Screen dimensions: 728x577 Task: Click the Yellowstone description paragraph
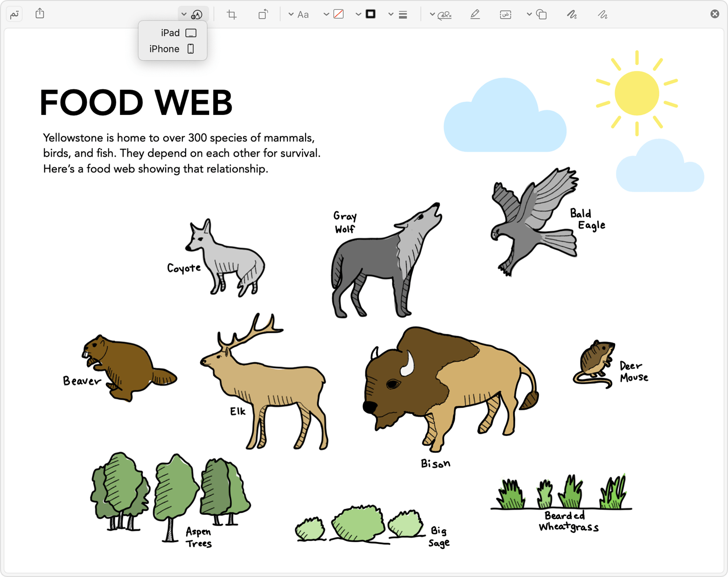(x=182, y=154)
